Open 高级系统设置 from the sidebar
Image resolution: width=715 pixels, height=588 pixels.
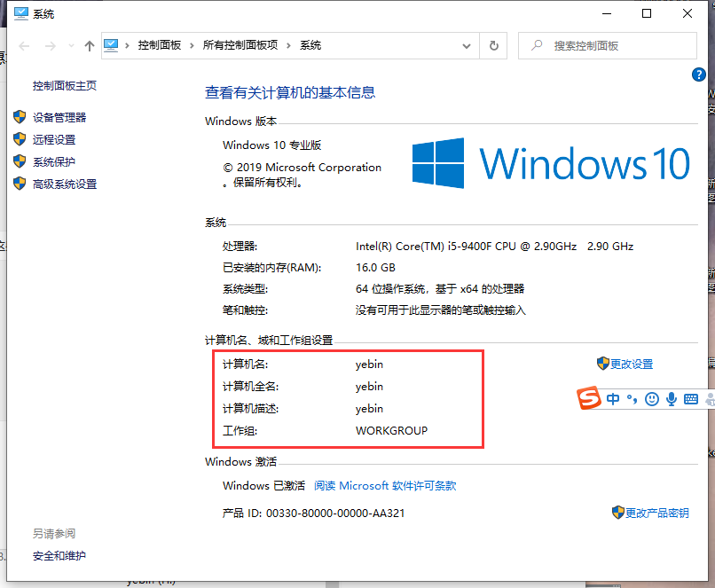[x=65, y=184]
